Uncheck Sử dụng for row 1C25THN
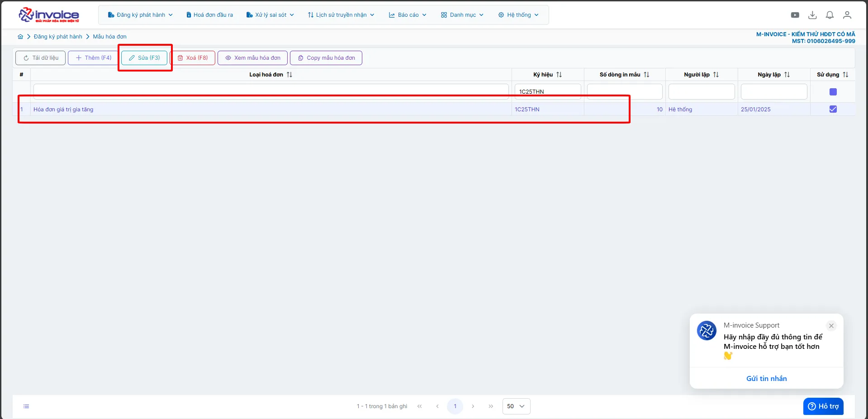Screen dimensions: 868x419 pos(833,109)
